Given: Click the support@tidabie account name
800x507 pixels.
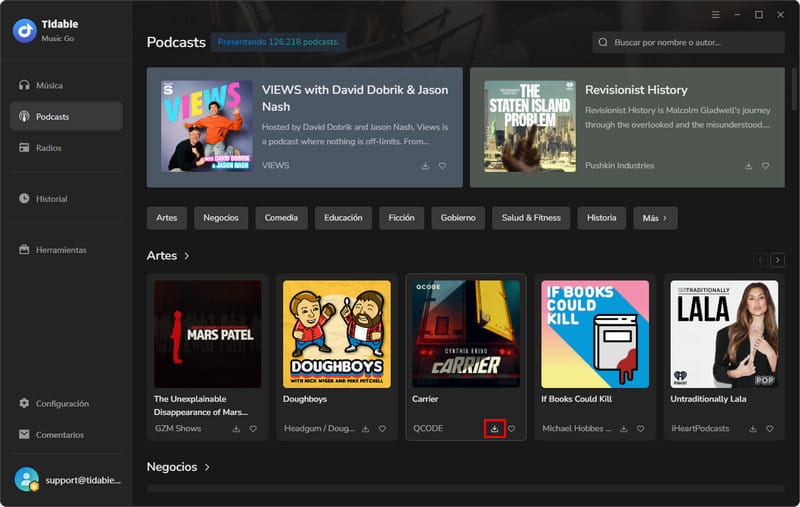Looking at the screenshot, I should [83, 480].
